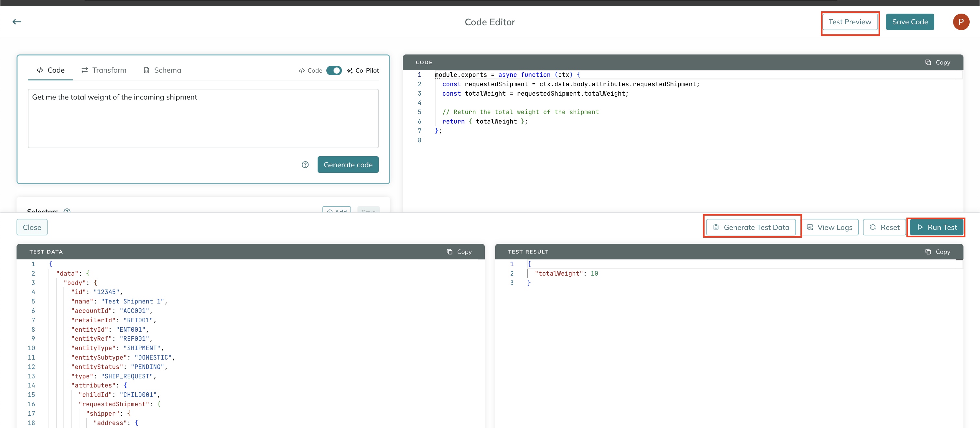Click the 'return { totalWeight };' code line
980x428 pixels.
tap(485, 122)
